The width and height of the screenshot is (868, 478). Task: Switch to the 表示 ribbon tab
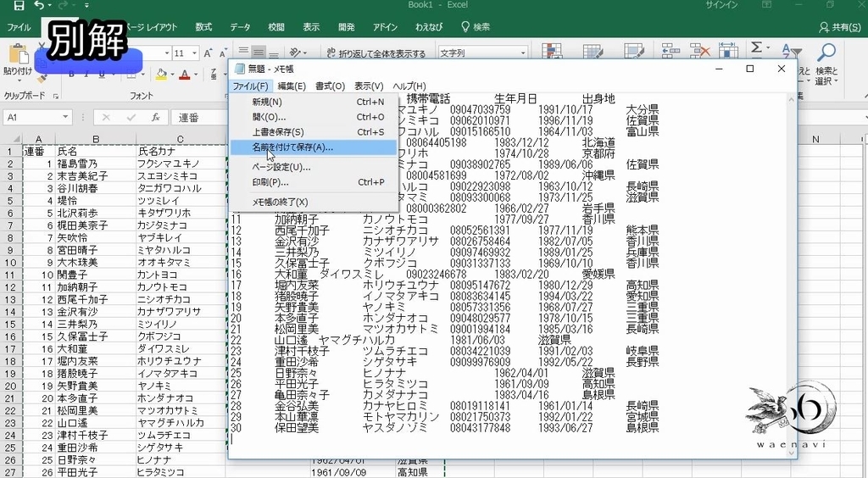coord(311,26)
